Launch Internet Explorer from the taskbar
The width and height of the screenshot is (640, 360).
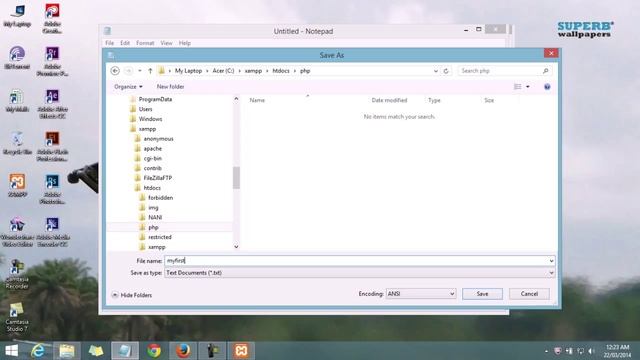38,351
